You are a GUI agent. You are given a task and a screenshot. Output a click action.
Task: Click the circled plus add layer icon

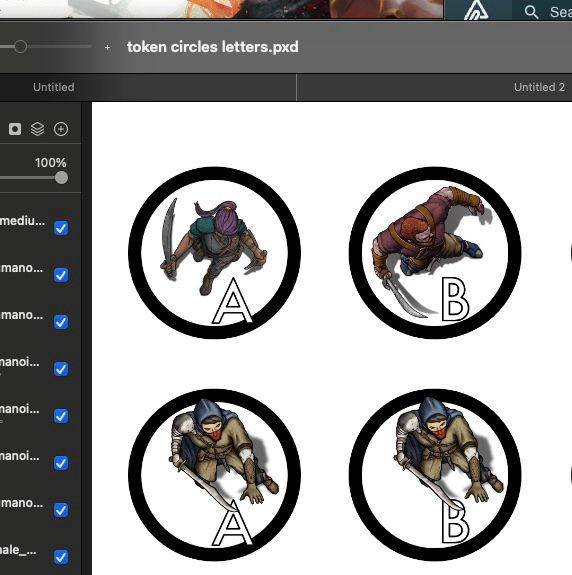click(61, 129)
